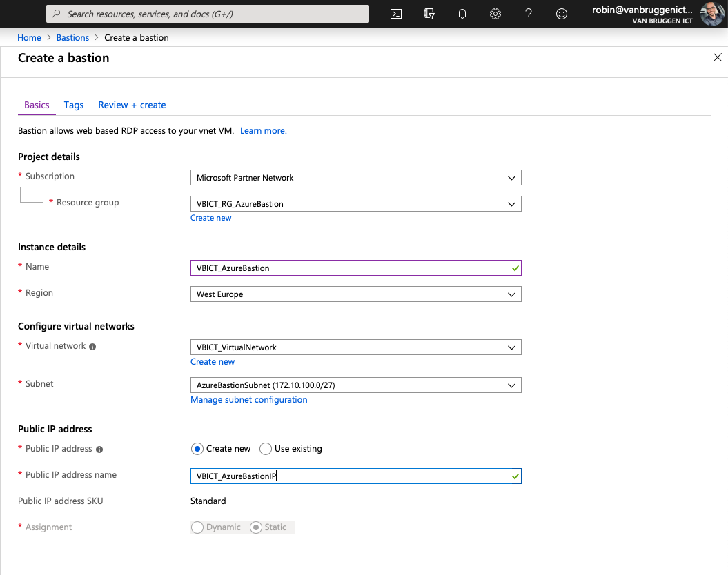The height and width of the screenshot is (575, 728).
Task: Open the Help question mark menu
Action: [528, 14]
